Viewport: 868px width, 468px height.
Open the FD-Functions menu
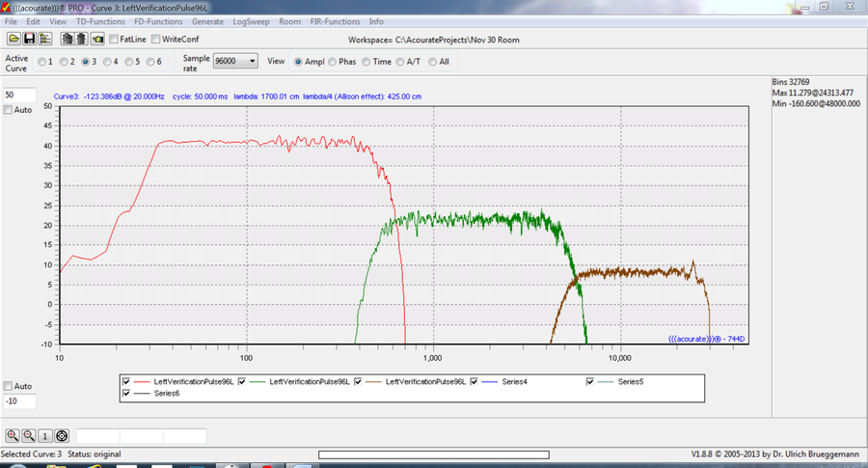point(158,21)
